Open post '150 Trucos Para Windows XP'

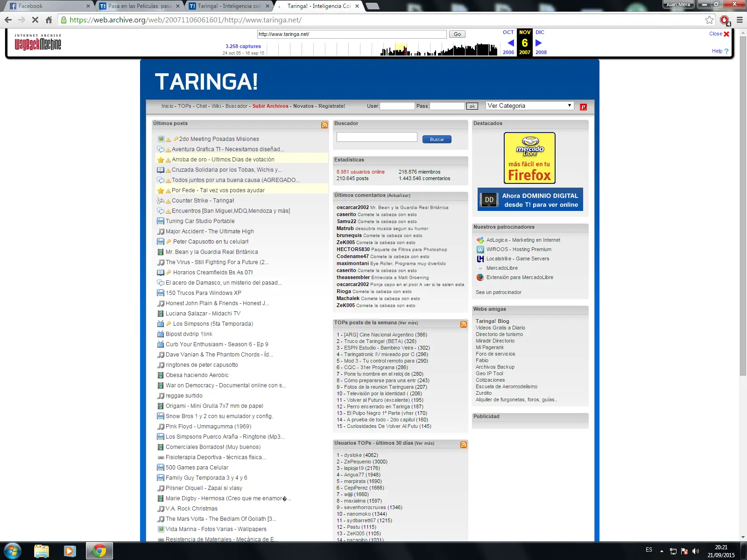click(203, 293)
